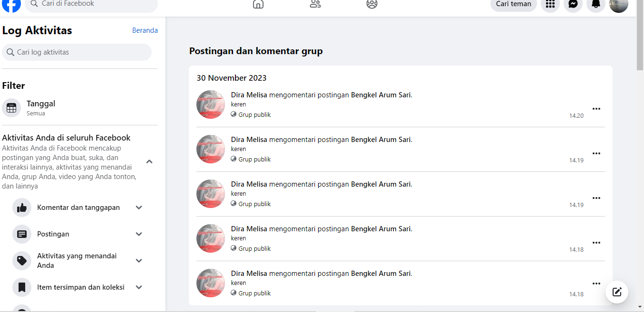Open Bengkel Arum Sari link in 14.20 entry
This screenshot has width=644, height=312.
pyautogui.click(x=381, y=95)
